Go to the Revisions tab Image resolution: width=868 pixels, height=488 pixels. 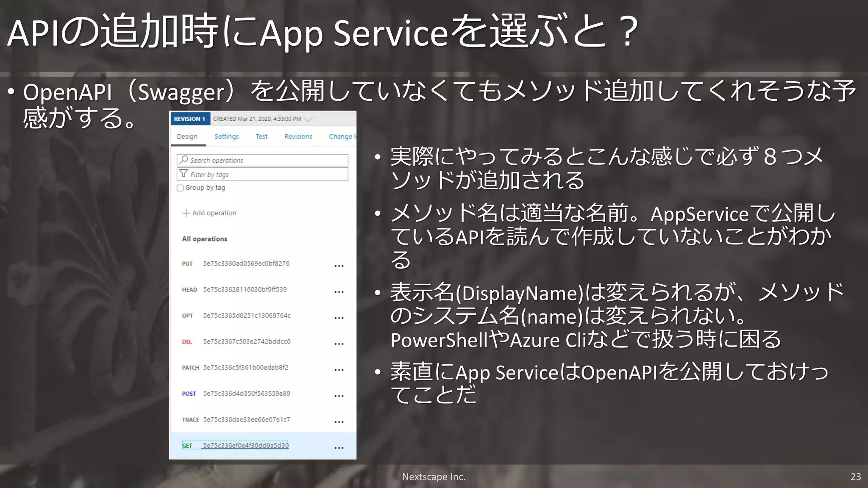click(298, 136)
